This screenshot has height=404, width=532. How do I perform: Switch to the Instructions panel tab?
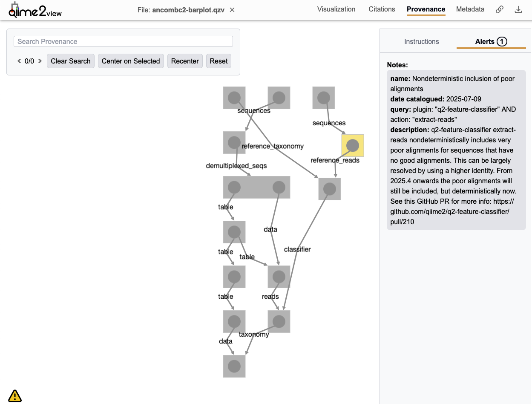coord(421,41)
